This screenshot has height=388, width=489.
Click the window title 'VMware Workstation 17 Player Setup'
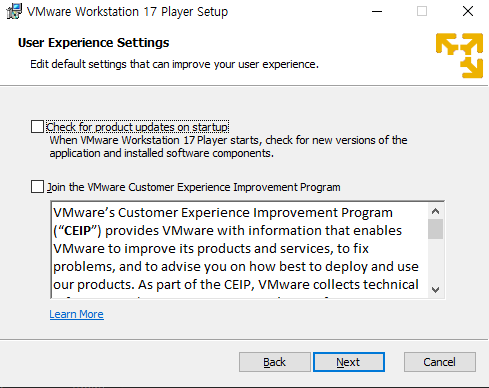pyautogui.click(x=127, y=12)
